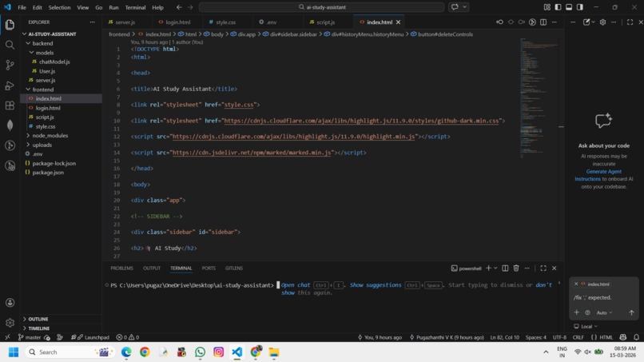The width and height of the screenshot is (644, 362).
Task: Click the Split Editor Right icon
Action: pos(543,22)
